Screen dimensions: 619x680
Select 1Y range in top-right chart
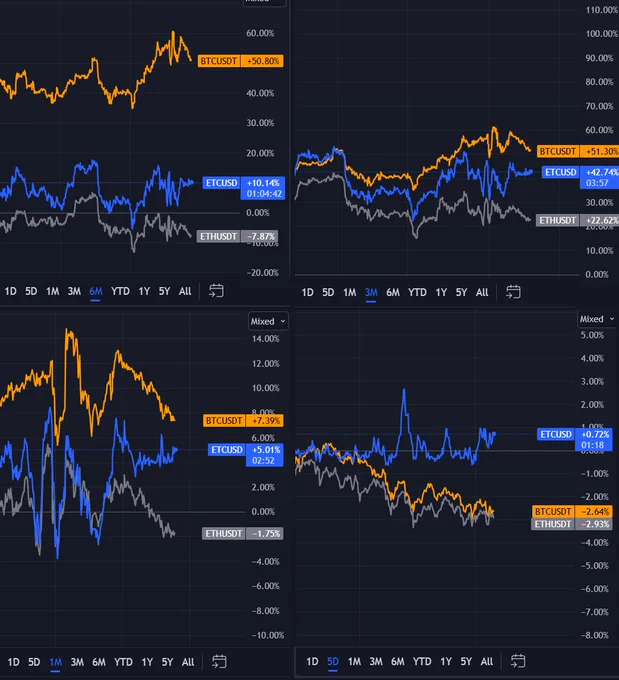[x=441, y=292]
